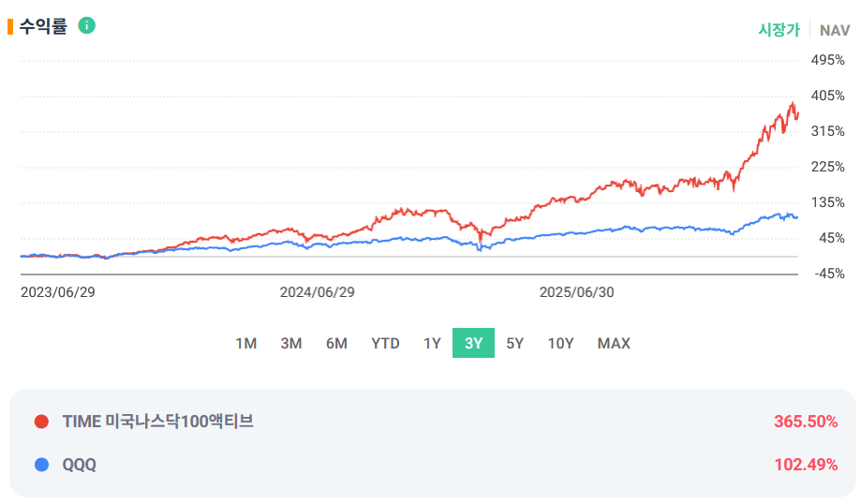Select the 10Y time range
861x504 pixels.
click(560, 343)
